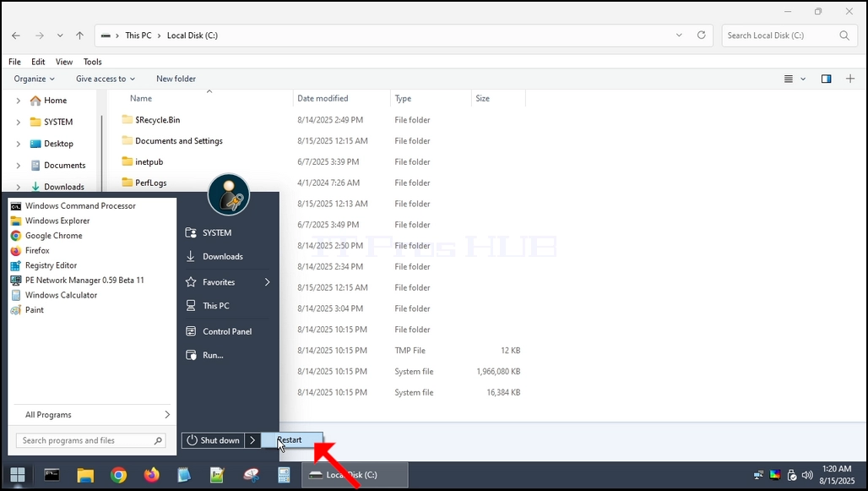Refresh the Local Disk (C:) view

702,35
